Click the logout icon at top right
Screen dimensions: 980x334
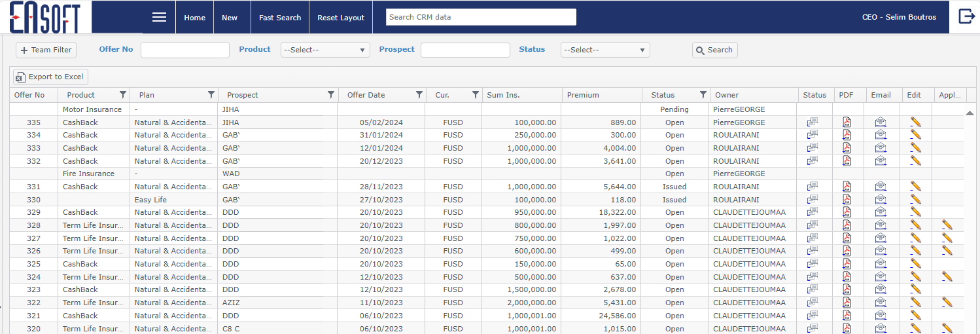(966, 17)
